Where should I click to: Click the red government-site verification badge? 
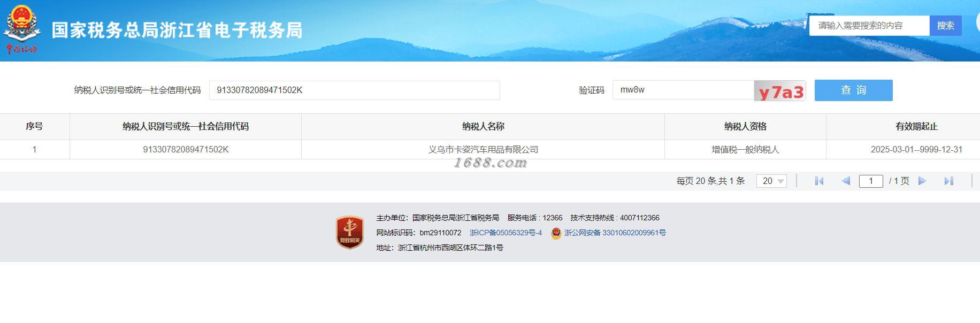tap(350, 233)
